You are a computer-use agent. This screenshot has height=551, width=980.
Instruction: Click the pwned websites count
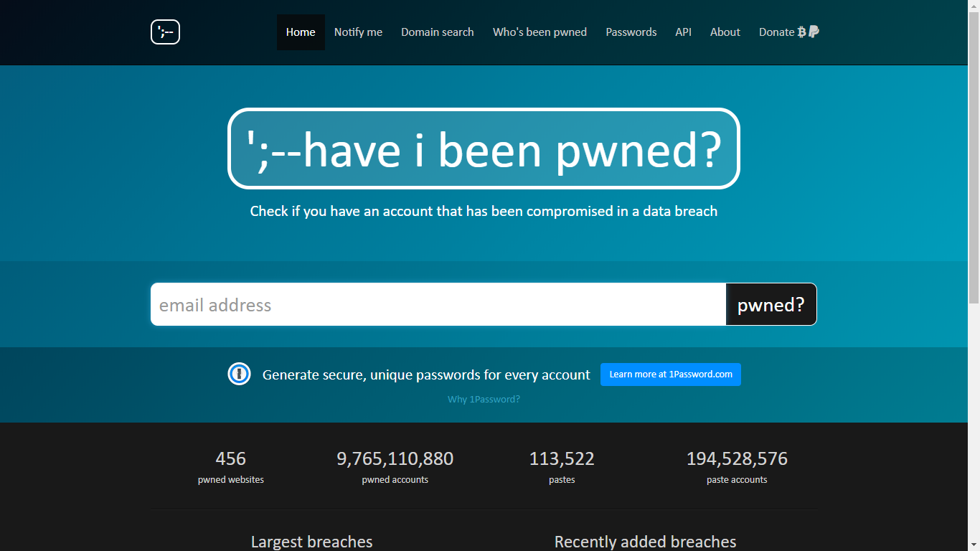tap(230, 466)
